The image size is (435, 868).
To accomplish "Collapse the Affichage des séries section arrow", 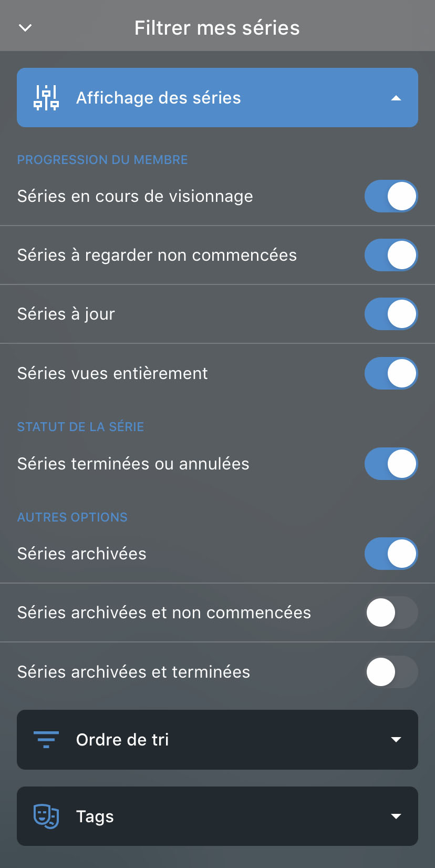I will pos(396,98).
